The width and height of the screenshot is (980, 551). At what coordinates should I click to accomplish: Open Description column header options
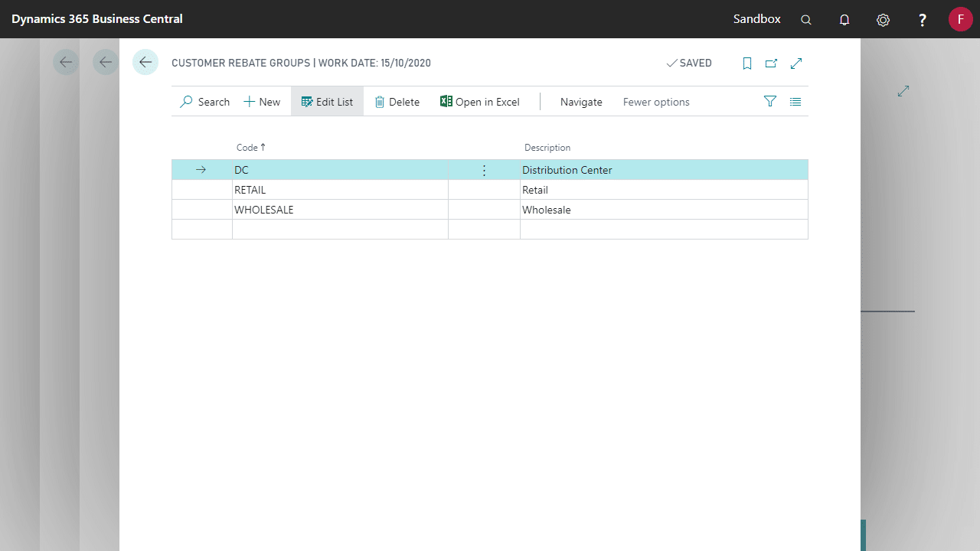pyautogui.click(x=547, y=148)
